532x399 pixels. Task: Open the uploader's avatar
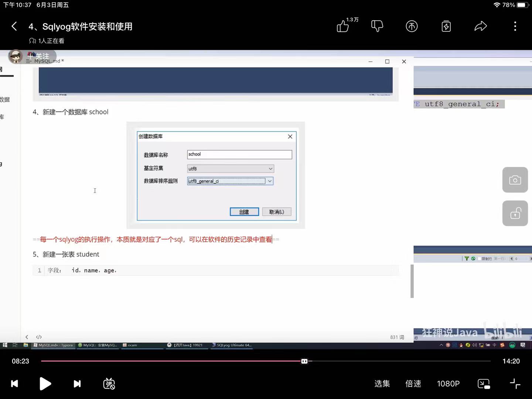point(16,57)
